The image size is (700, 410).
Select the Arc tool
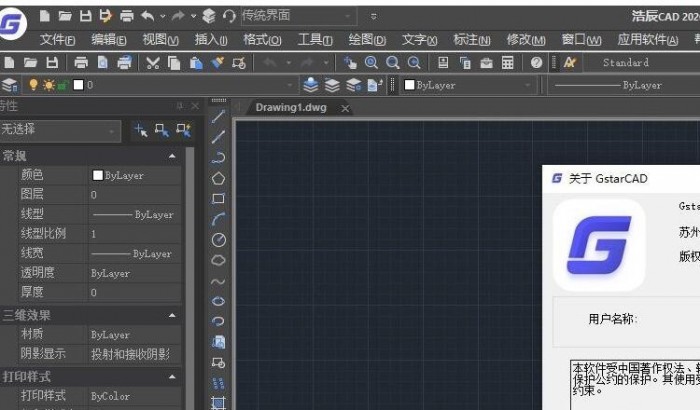[218, 219]
